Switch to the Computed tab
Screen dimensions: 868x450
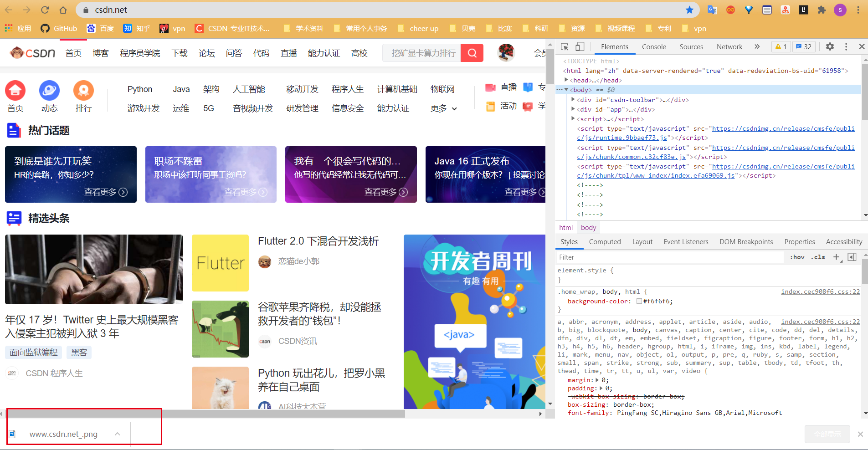coord(605,242)
